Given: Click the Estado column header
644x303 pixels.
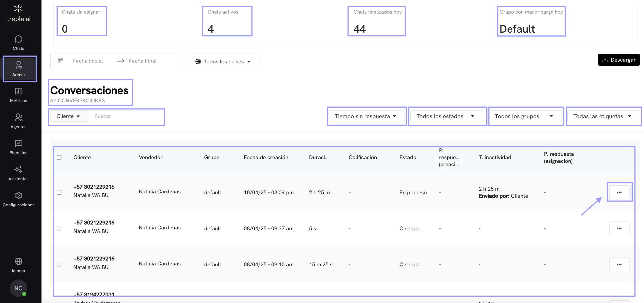Looking at the screenshot, I should click(x=407, y=157).
